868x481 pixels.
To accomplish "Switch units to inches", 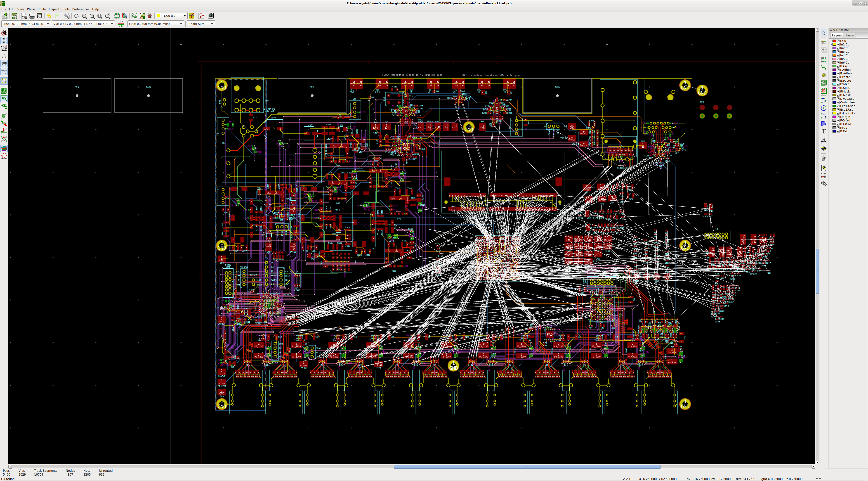I will [4, 56].
